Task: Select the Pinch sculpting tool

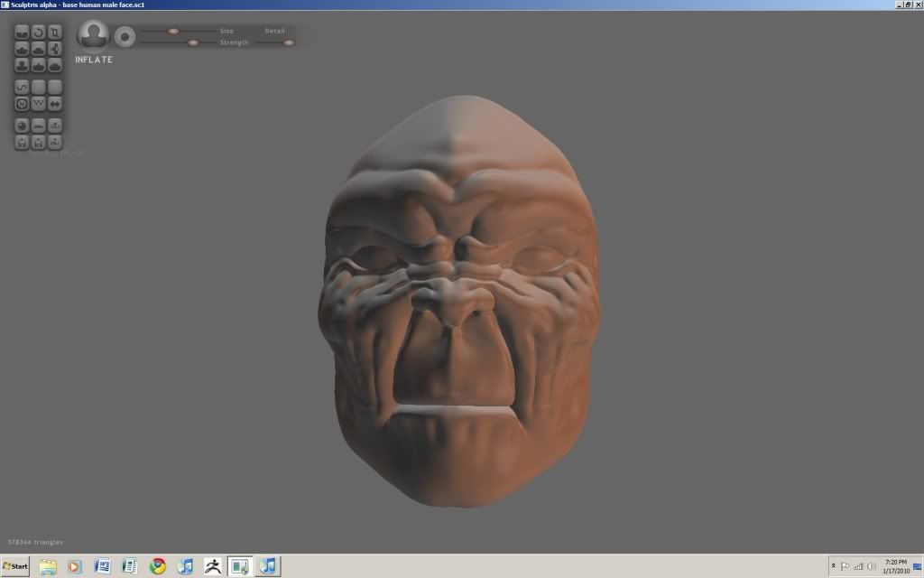Action: tap(38, 65)
